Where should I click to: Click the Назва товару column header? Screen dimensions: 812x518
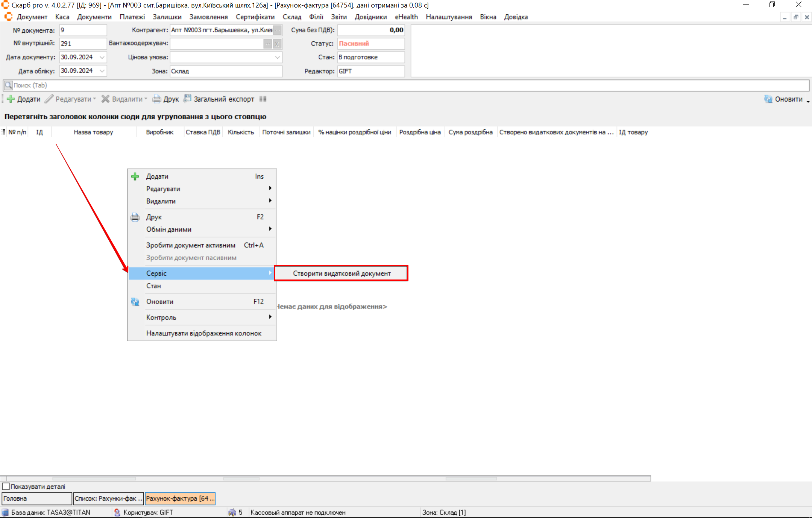click(x=93, y=132)
